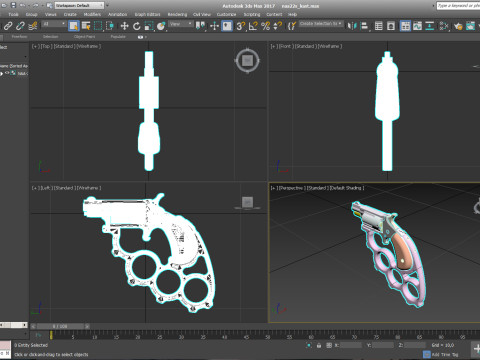Click the Mirror tool icon
Image resolution: width=480 pixels, height=360 pixels.
pyautogui.click(x=352, y=26)
